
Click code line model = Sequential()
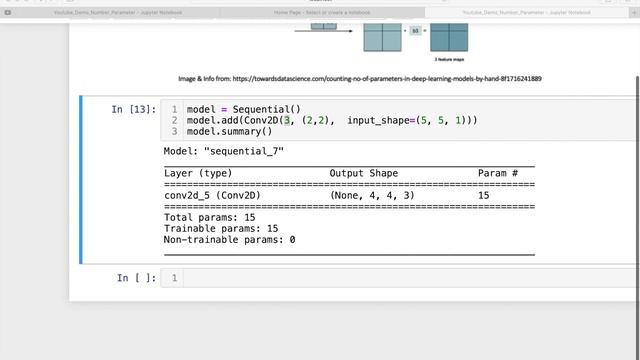tap(243, 109)
